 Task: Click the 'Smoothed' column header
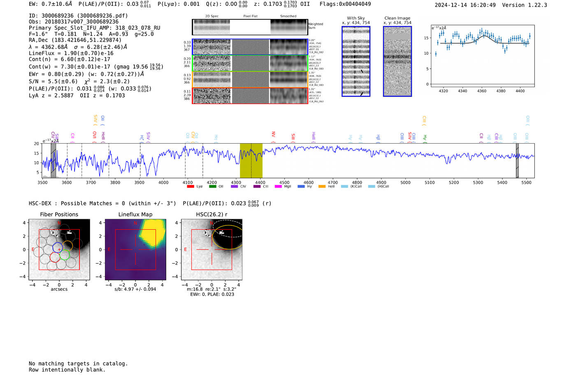(288, 16)
